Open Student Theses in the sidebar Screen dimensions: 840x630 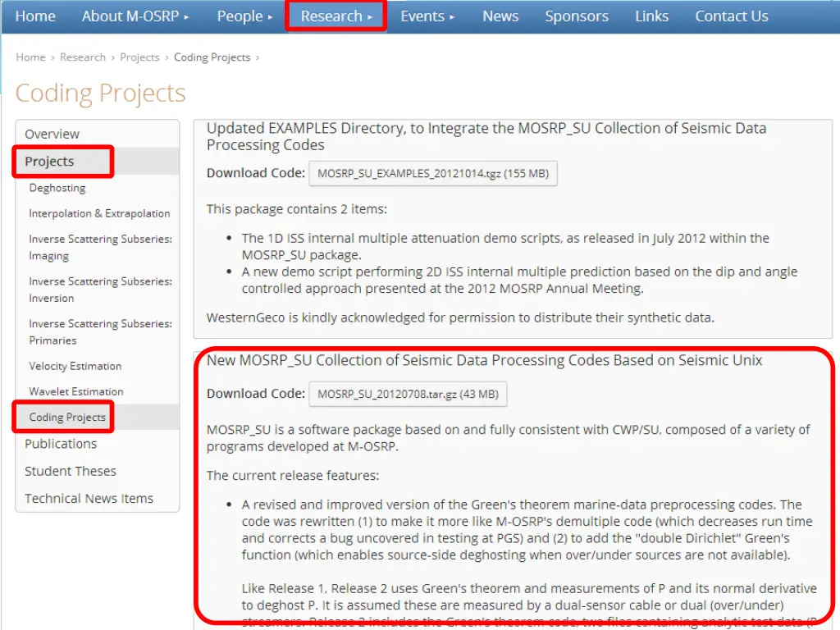pyautogui.click(x=71, y=472)
